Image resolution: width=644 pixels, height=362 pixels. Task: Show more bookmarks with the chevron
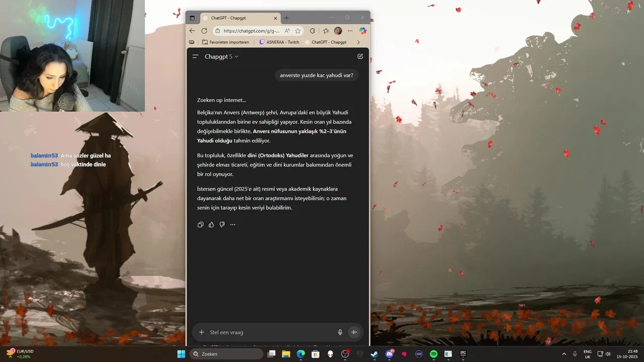(358, 42)
